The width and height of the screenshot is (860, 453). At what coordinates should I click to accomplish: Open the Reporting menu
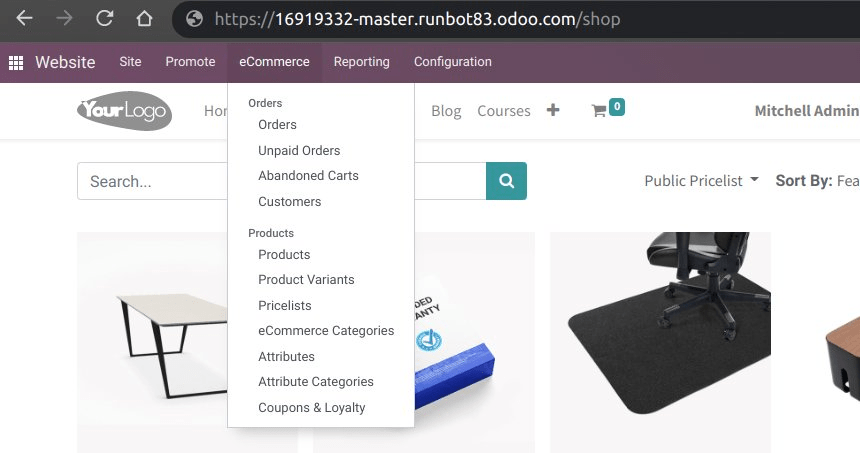click(x=361, y=62)
